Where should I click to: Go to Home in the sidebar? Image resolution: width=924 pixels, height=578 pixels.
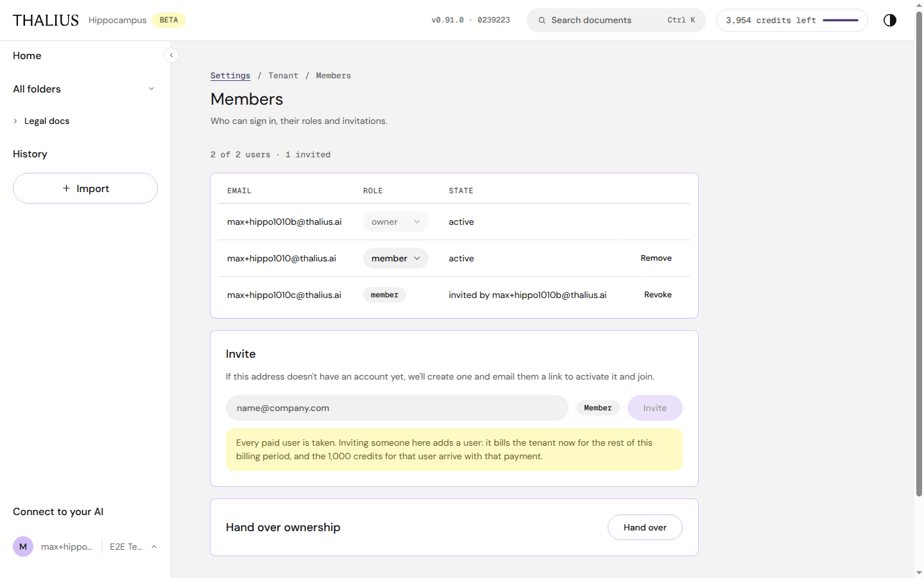point(27,56)
